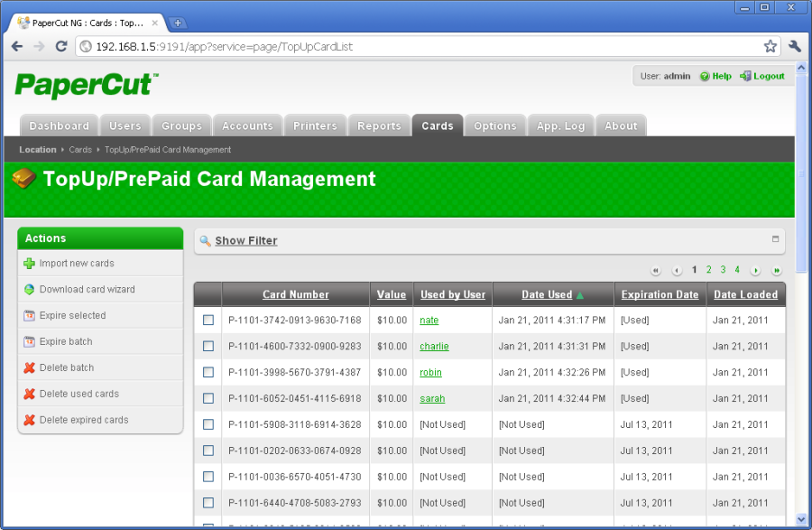Tick the checkbox for card ending 4387
This screenshot has height=530, width=812.
(x=208, y=372)
